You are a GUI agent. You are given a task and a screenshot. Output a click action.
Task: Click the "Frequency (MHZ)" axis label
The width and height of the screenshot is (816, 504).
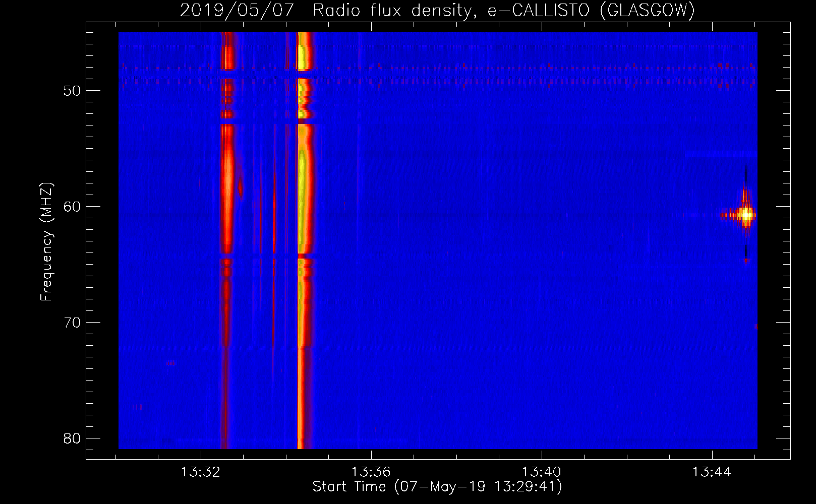pyautogui.click(x=46, y=242)
